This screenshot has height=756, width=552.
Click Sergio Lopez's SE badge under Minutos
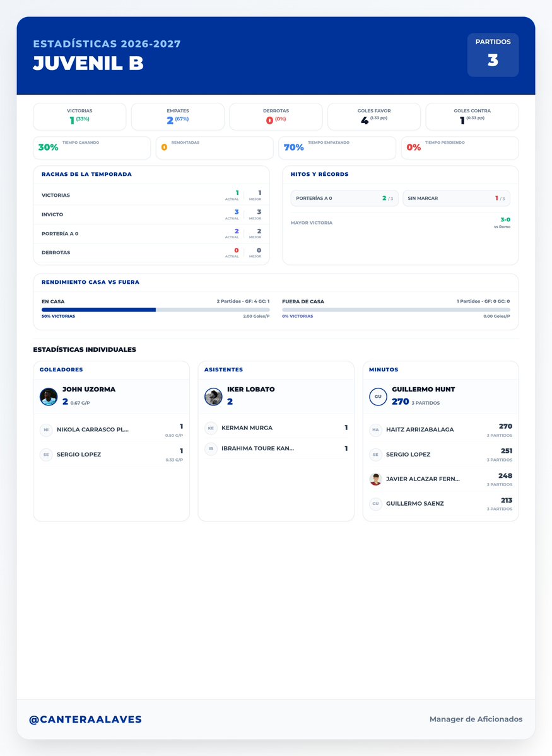[x=375, y=455]
